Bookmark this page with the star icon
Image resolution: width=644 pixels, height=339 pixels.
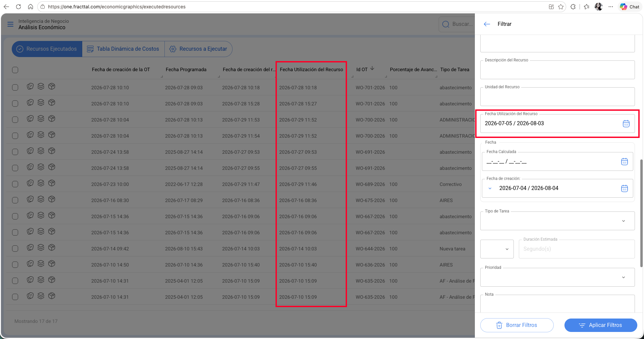pos(561,7)
